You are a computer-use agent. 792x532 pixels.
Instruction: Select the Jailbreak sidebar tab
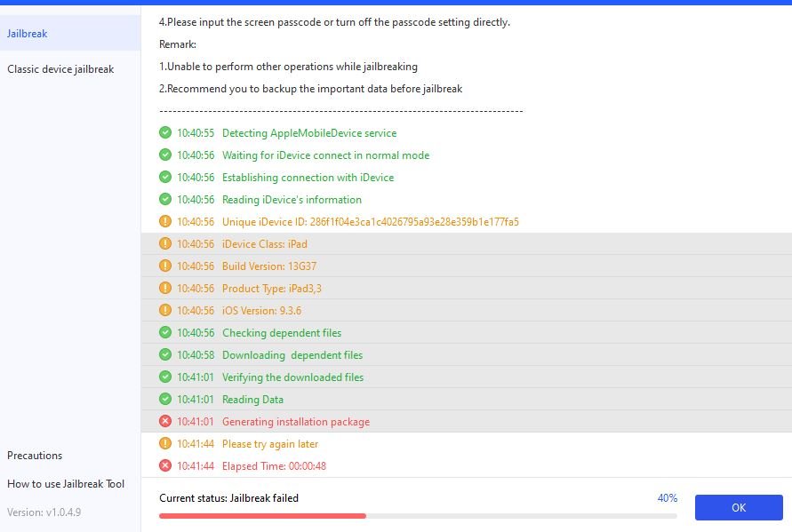coord(28,34)
